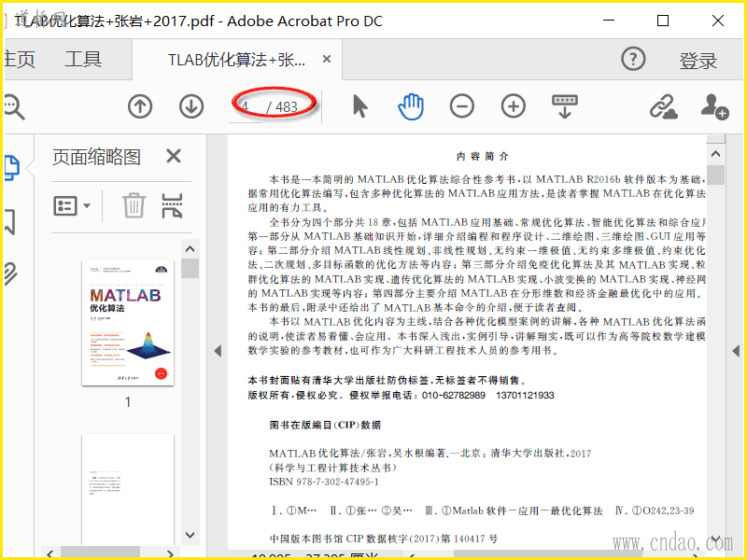Maximize the Acrobat window
The width and height of the screenshot is (747, 560).
[x=663, y=21]
